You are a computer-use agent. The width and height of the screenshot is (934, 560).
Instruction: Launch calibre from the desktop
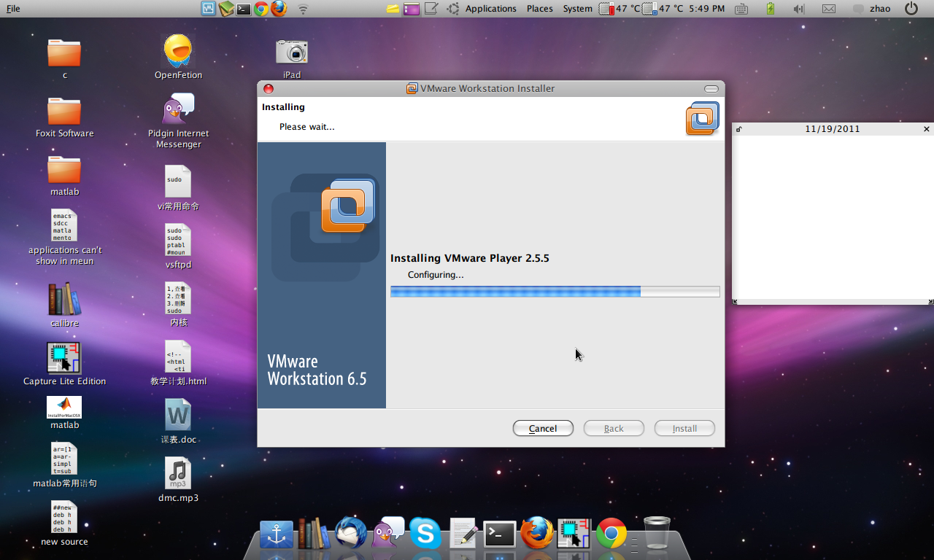(64, 299)
